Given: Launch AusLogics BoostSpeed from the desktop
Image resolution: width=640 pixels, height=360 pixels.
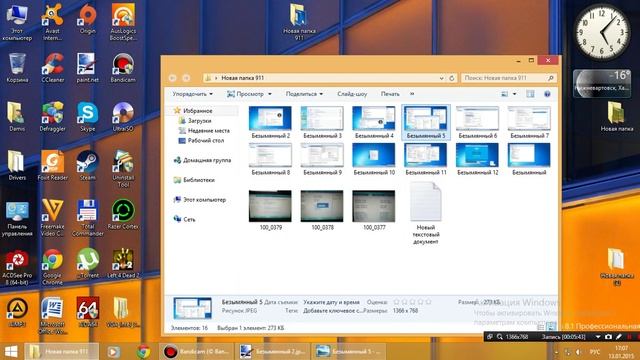Looking at the screenshot, I should 123,22.
